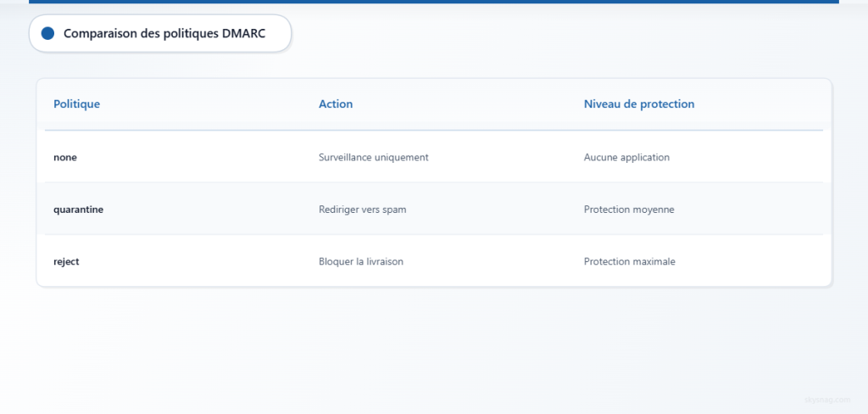Click the blue dot beside the DMARC heading
868x414 pixels.
click(x=47, y=33)
